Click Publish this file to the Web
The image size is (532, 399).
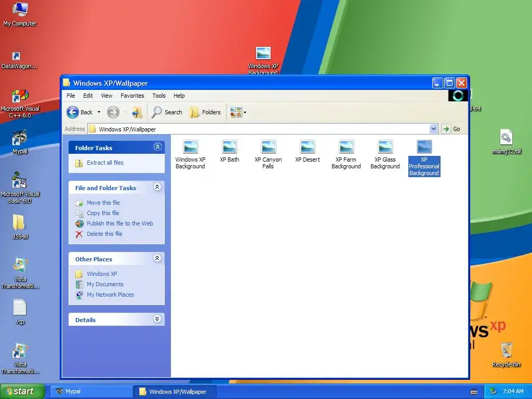tap(120, 223)
